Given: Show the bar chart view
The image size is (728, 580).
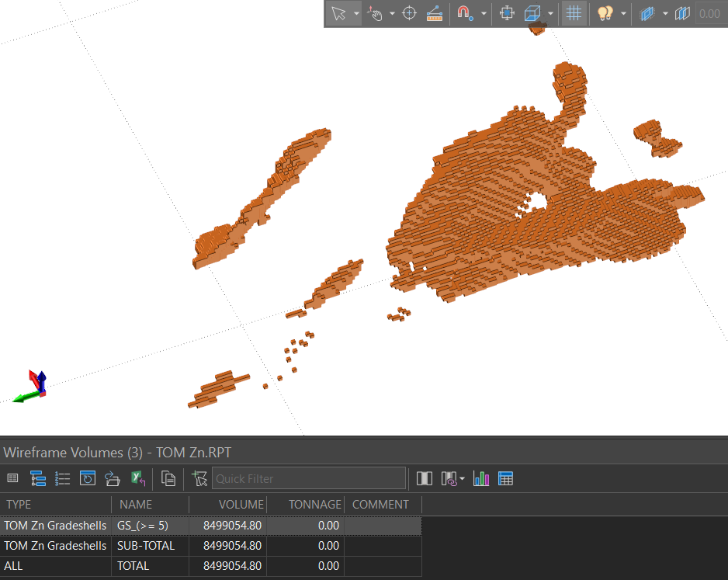Looking at the screenshot, I should [x=481, y=478].
